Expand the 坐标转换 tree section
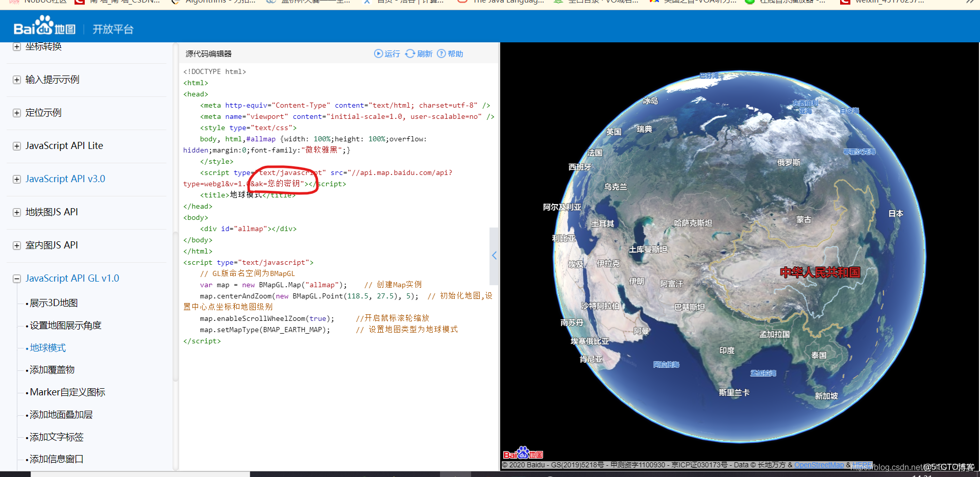Image resolution: width=980 pixels, height=477 pixels. click(17, 47)
